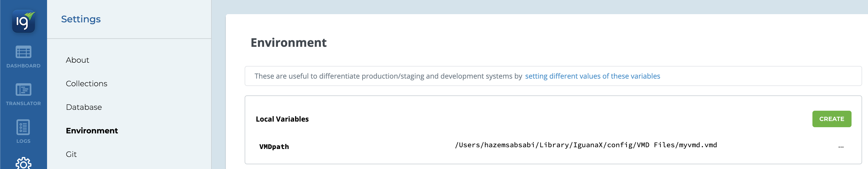This screenshot has width=868, height=169.
Task: Go to the About settings section
Action: tap(78, 60)
